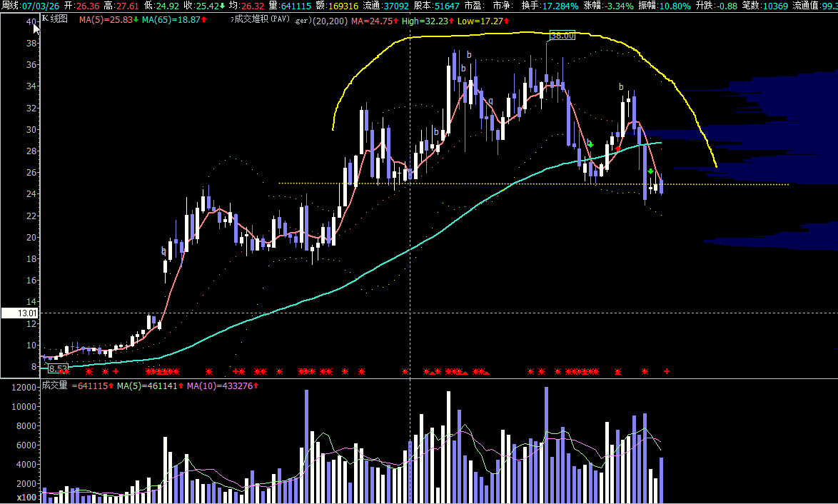Screen dimensions: 838x504
Task: Click the 换手 17.284% value
Action: click(560, 6)
